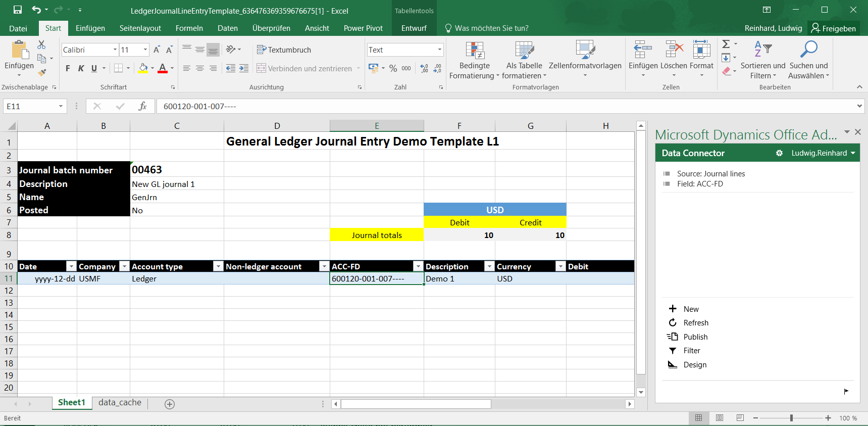Expand the number format Text dropdown

(x=439, y=50)
